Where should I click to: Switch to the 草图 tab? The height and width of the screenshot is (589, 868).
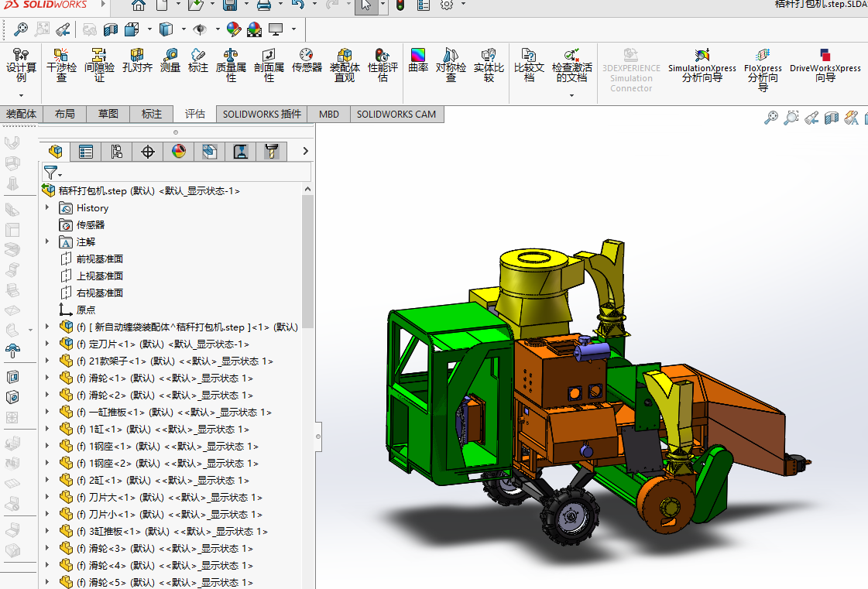point(108,114)
